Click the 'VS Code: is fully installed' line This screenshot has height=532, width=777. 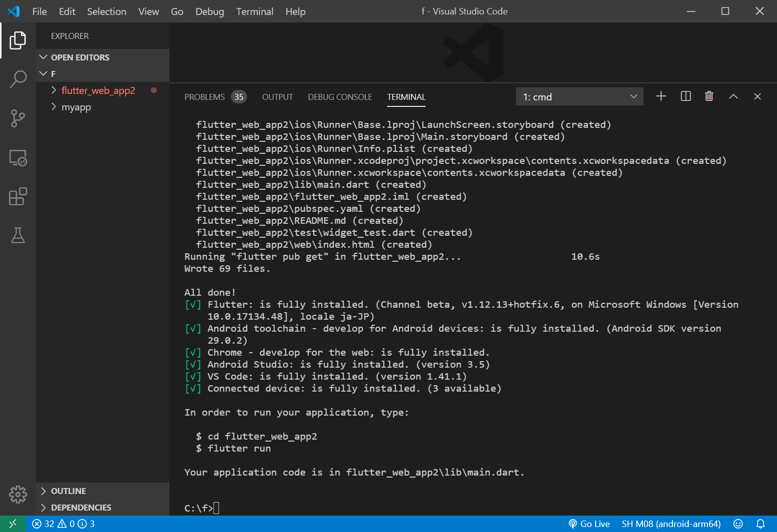pyautogui.click(x=325, y=376)
